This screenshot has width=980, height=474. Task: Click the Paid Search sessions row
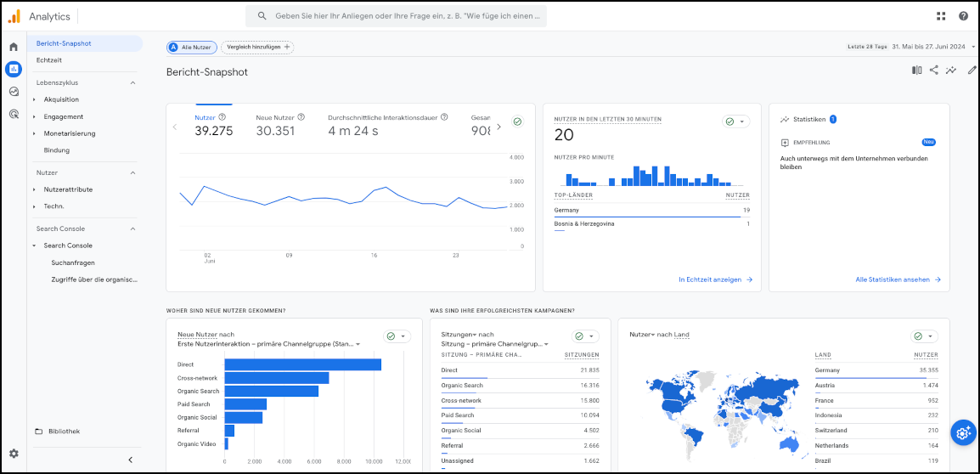point(520,416)
